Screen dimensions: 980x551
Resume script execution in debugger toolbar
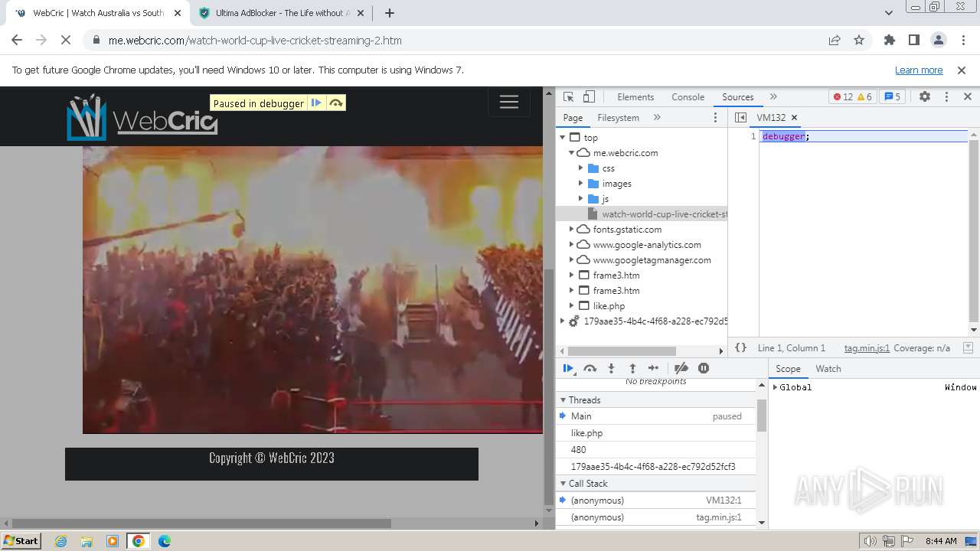[568, 368]
